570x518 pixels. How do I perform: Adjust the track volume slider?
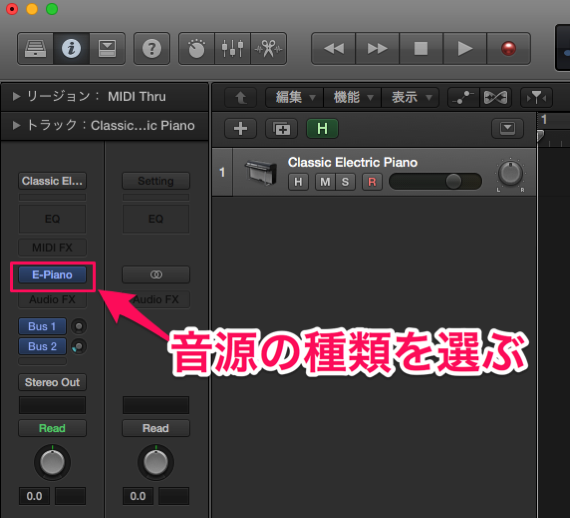click(435, 181)
